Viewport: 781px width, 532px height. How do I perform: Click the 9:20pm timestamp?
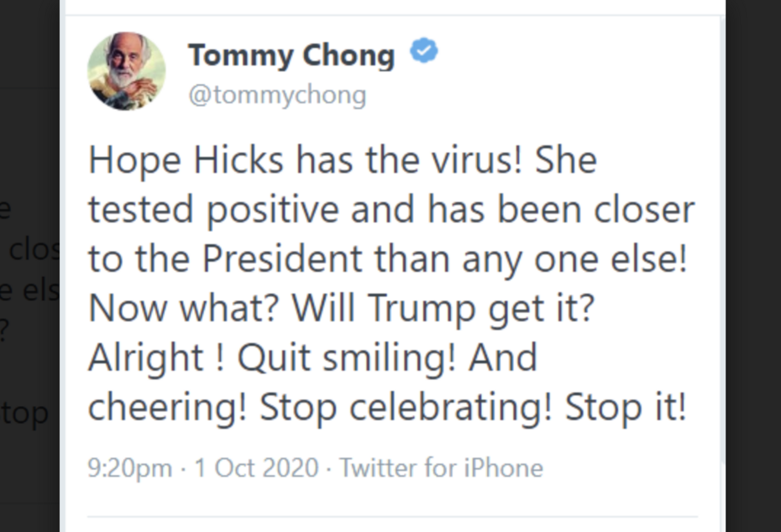point(130,467)
